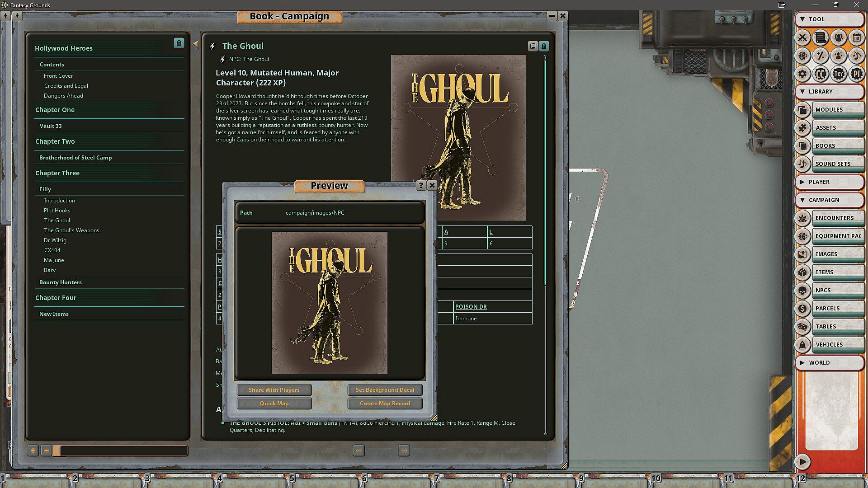The height and width of the screenshot is (488, 868).
Task: Click Share With Players button
Action: coord(274,390)
